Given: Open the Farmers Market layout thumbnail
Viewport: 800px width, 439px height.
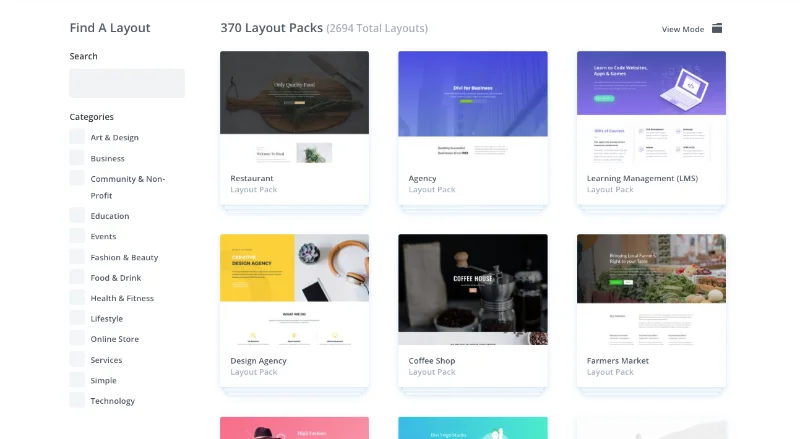Looking at the screenshot, I should pos(652,290).
